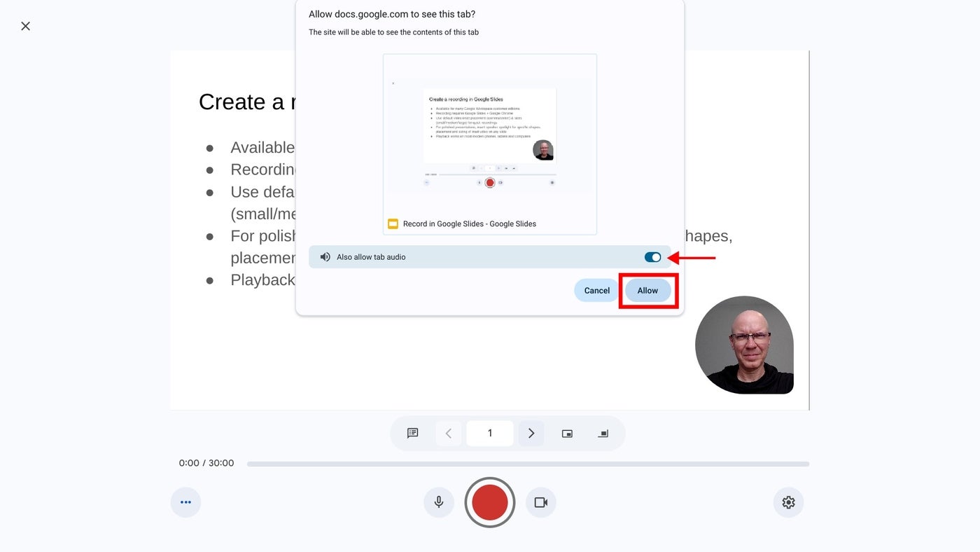Click the Record in Google Slides tab title
Viewport: 980px width, 552px height.
pyautogui.click(x=470, y=224)
